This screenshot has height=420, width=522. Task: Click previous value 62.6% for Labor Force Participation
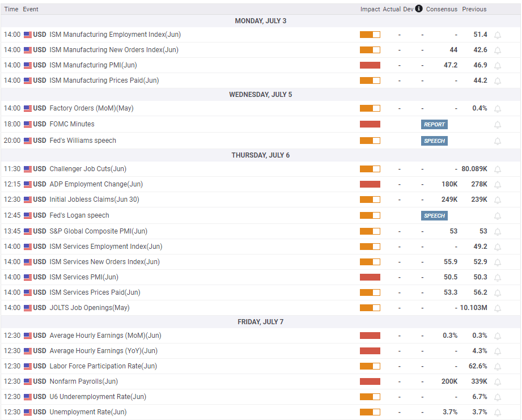coord(478,366)
